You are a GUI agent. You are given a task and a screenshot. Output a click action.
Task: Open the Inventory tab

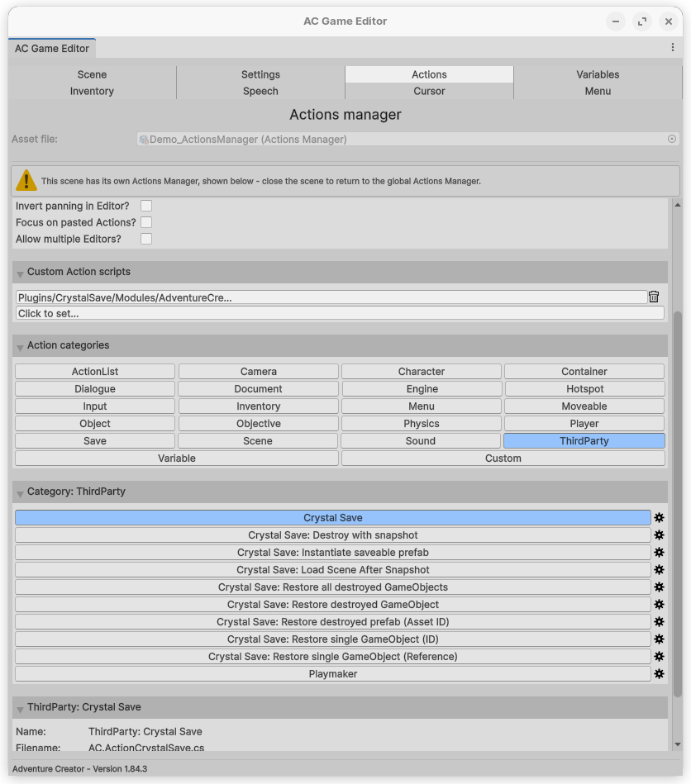pyautogui.click(x=92, y=91)
